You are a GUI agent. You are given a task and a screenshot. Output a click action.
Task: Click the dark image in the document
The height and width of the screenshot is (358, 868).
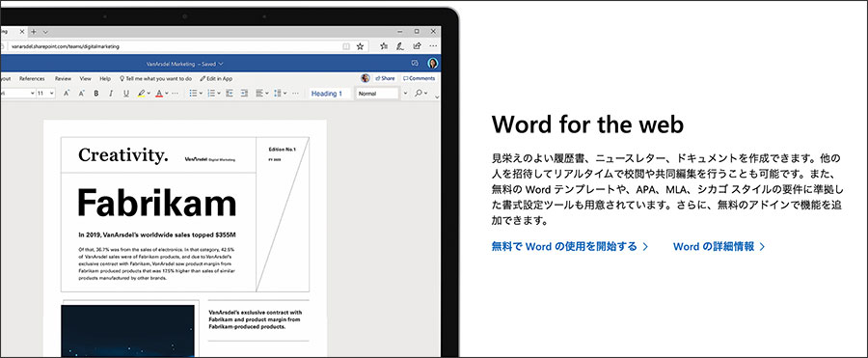[x=127, y=331]
